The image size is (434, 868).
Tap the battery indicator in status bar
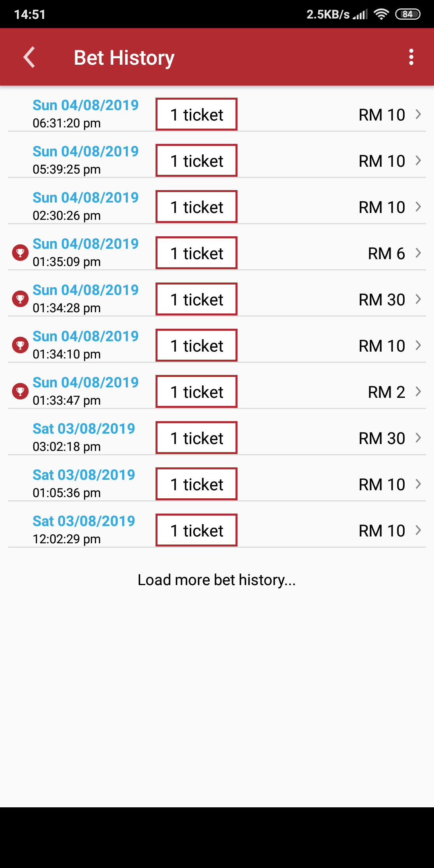407,14
